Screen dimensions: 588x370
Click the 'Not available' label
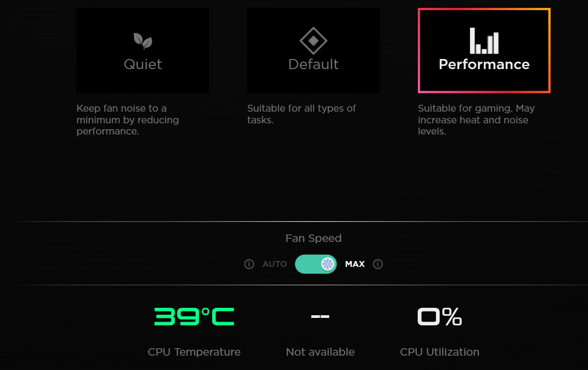click(320, 352)
